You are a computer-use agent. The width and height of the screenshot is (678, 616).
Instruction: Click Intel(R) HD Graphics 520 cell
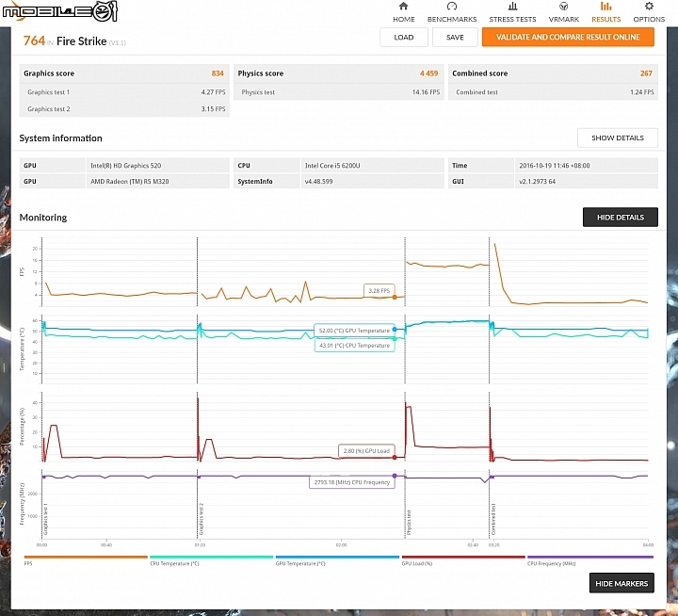[158, 165]
